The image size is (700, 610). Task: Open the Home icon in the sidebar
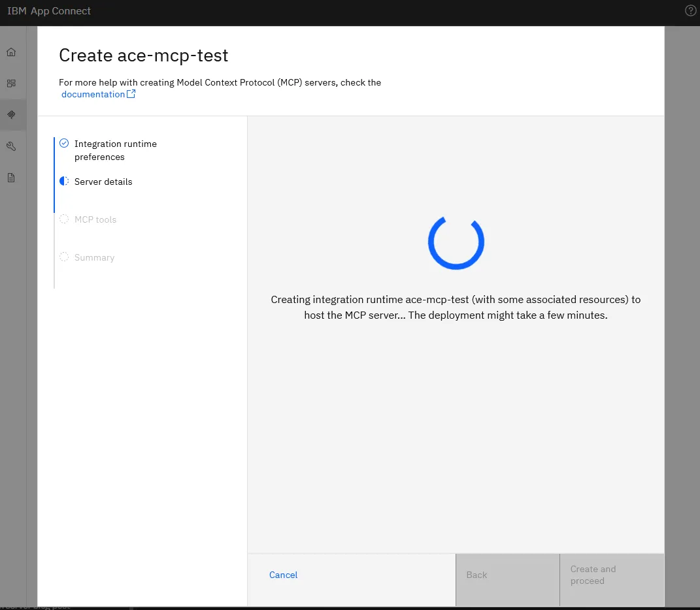pos(11,52)
